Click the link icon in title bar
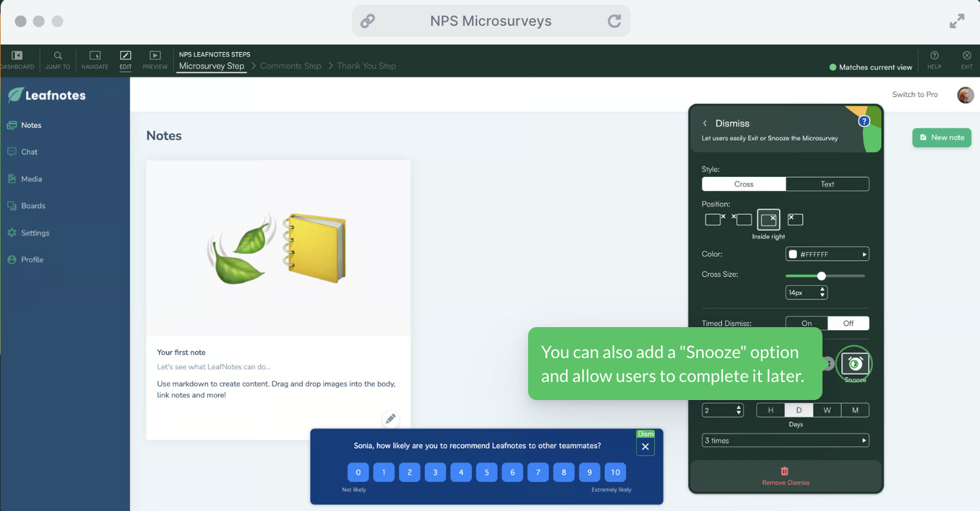Image resolution: width=980 pixels, height=511 pixels. 367,21
